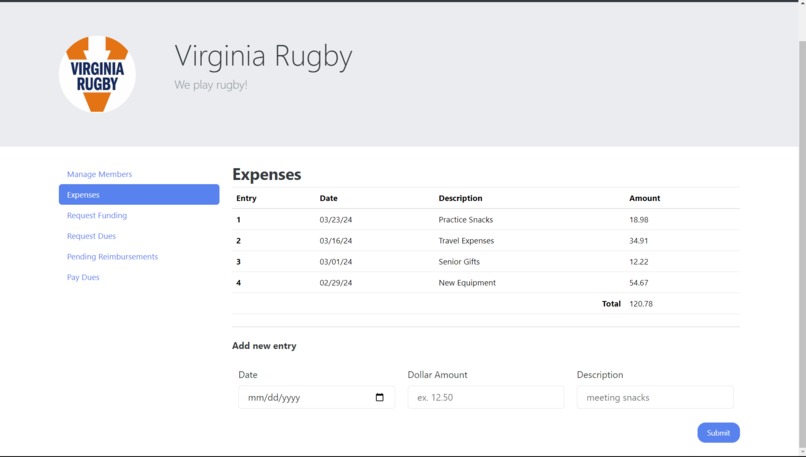Open the Pay Dues link
Viewport: 806px width, 457px height.
tap(83, 277)
